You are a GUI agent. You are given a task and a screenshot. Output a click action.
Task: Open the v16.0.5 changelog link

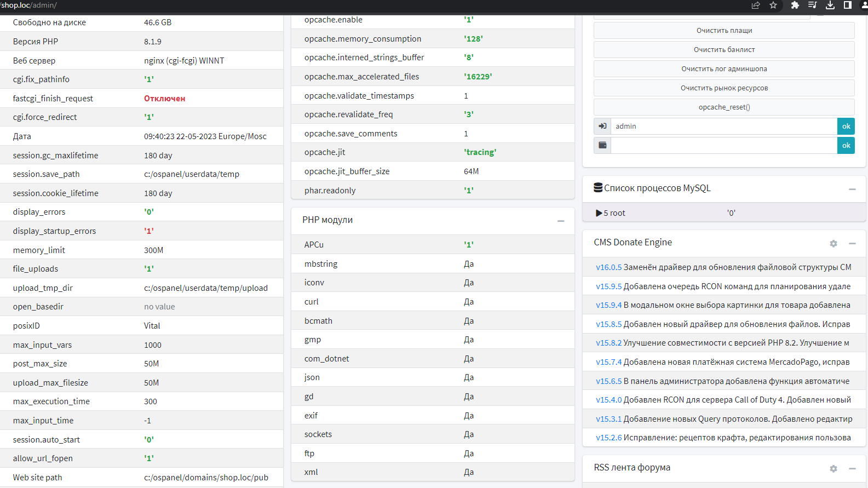coord(608,267)
